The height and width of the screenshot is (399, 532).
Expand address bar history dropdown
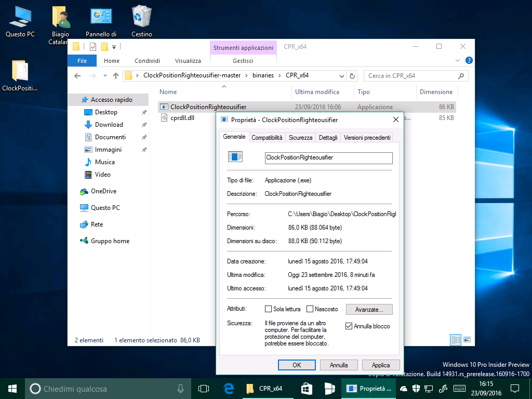342,76
